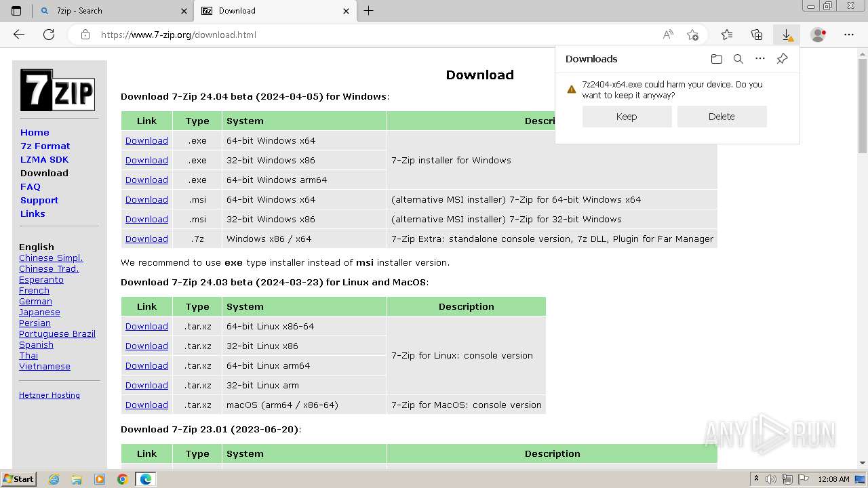Download 64-bit Windows x64 .exe
The image size is (868, 488).
(146, 141)
